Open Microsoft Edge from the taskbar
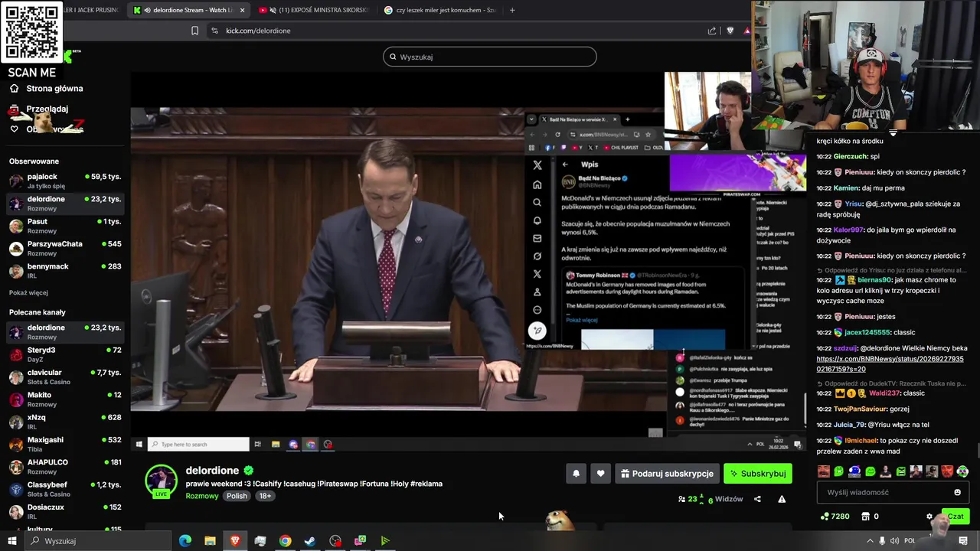This screenshot has width=980, height=551. pos(185,541)
